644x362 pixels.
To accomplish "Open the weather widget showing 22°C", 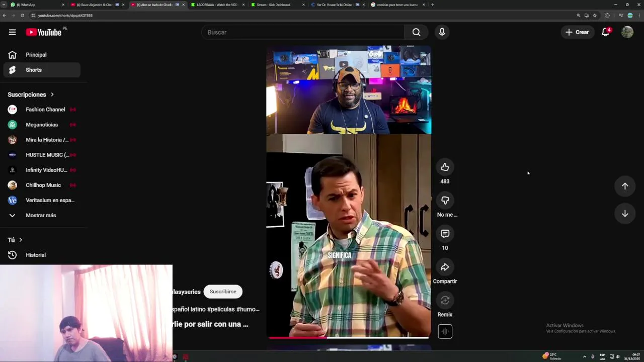I will (552, 356).
